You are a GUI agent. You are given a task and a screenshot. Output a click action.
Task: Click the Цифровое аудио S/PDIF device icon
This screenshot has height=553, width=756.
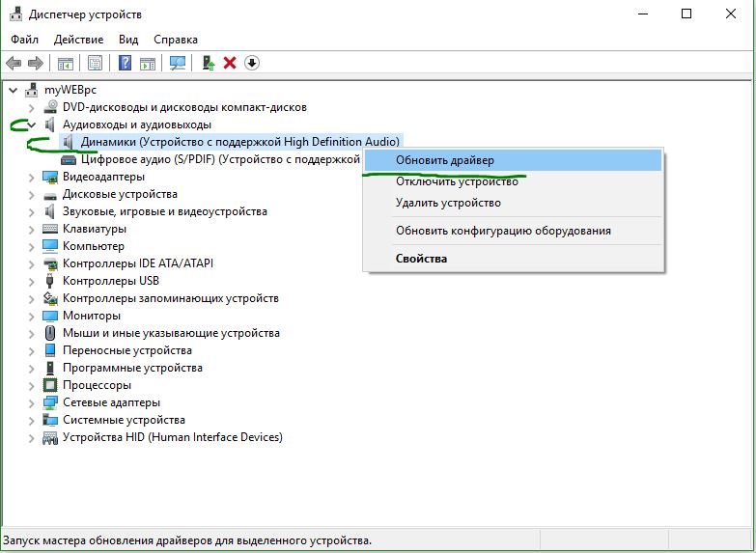(x=69, y=159)
